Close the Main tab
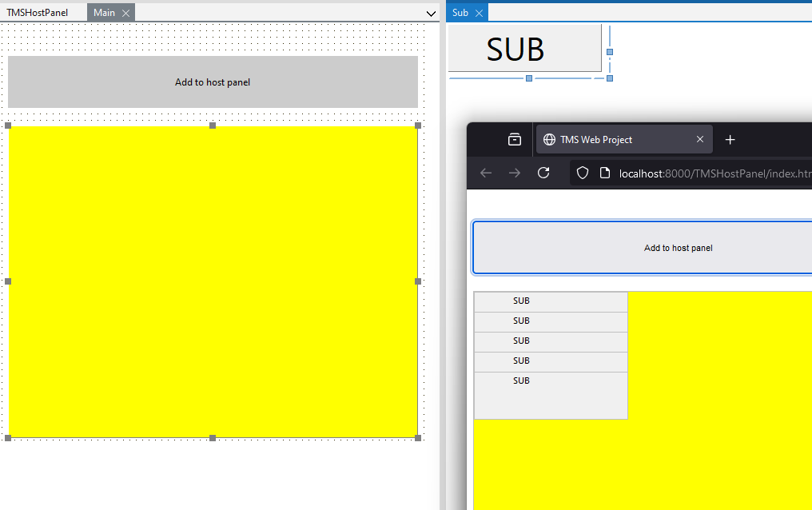This screenshot has height=510, width=812. pos(125,14)
